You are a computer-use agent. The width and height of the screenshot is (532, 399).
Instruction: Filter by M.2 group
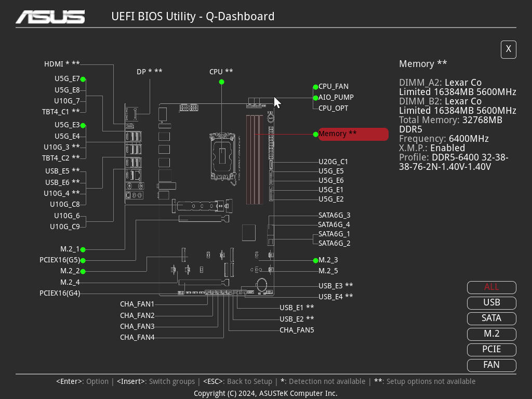[x=491, y=334]
